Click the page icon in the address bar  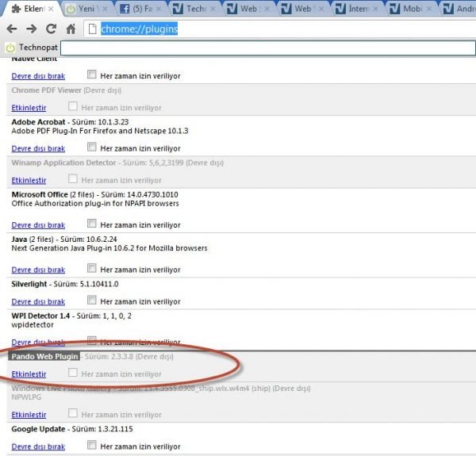pos(92,29)
